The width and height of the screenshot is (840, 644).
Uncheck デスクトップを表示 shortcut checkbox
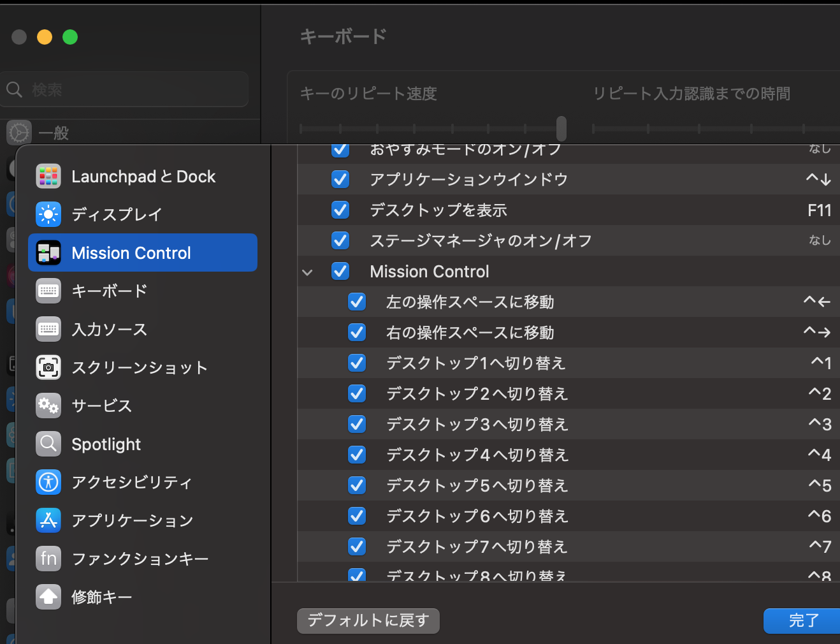click(340, 210)
